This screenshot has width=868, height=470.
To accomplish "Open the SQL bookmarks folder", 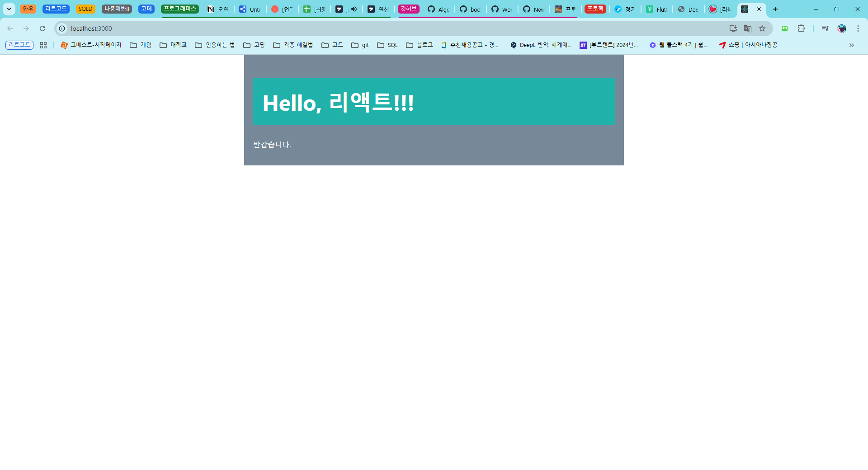I will (x=387, y=45).
